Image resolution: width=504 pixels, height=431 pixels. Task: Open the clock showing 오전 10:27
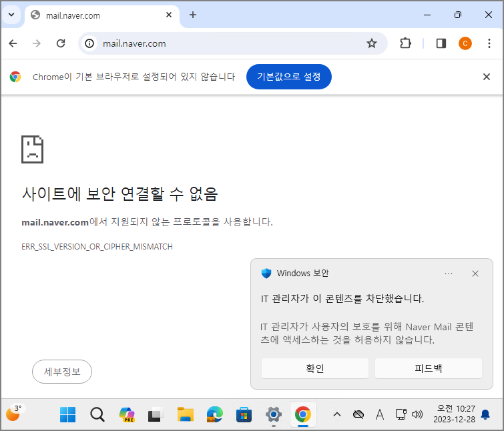454,414
